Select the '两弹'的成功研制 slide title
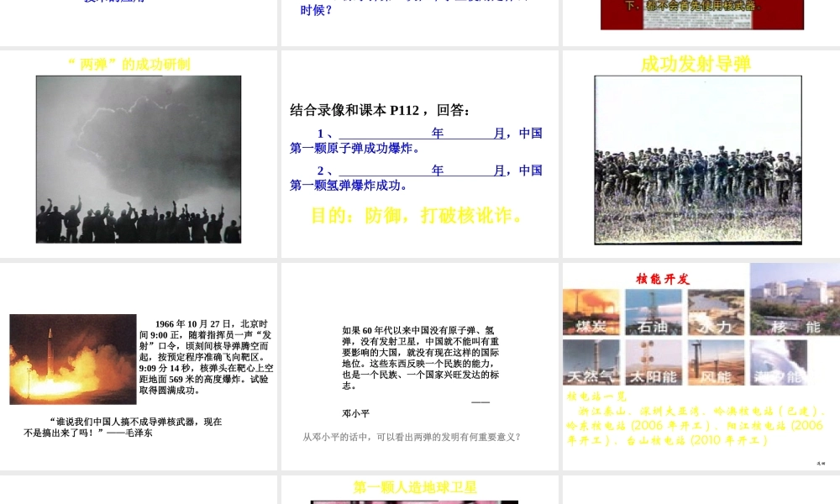Viewport: 840px width, 504px height. (x=129, y=65)
